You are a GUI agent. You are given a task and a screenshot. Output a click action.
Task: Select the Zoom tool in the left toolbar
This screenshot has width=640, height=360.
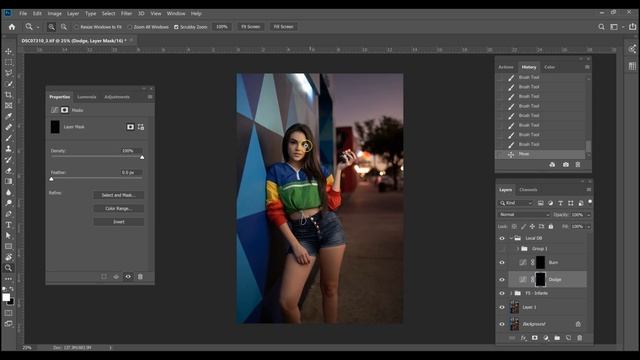click(9, 268)
